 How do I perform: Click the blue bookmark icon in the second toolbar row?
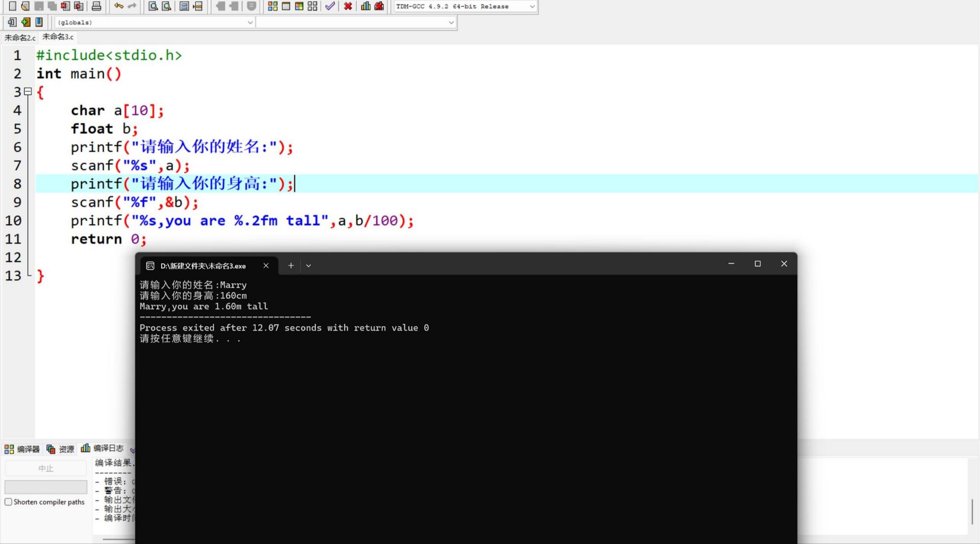coord(39,22)
